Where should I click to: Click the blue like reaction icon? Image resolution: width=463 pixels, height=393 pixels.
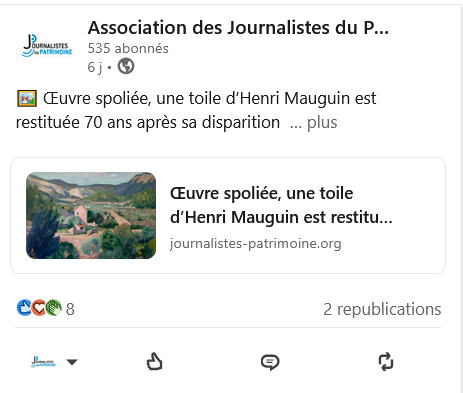[24, 307]
